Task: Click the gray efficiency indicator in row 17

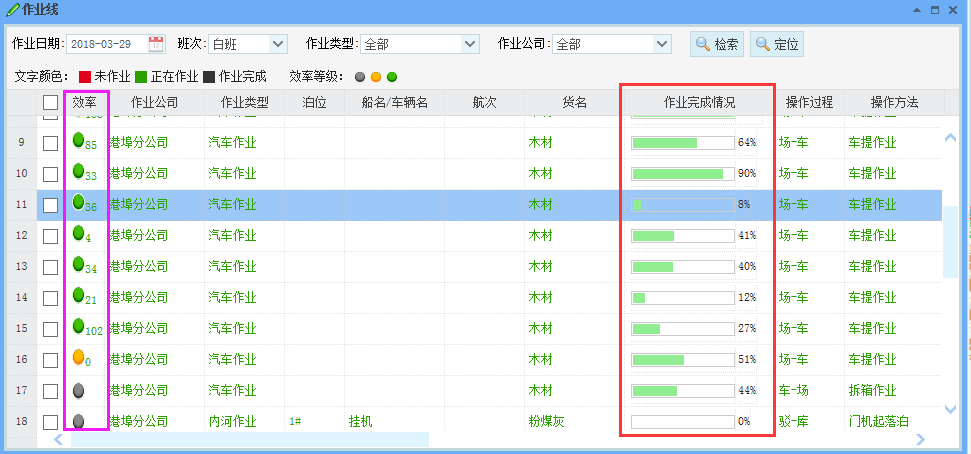Action: click(x=78, y=390)
